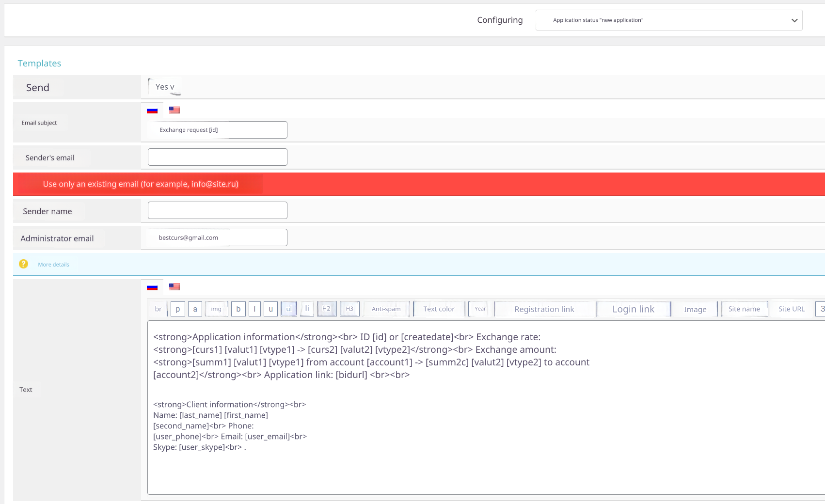This screenshot has height=504, width=825.
Task: Expand dropdown using chevron arrow at top right
Action: (x=794, y=20)
